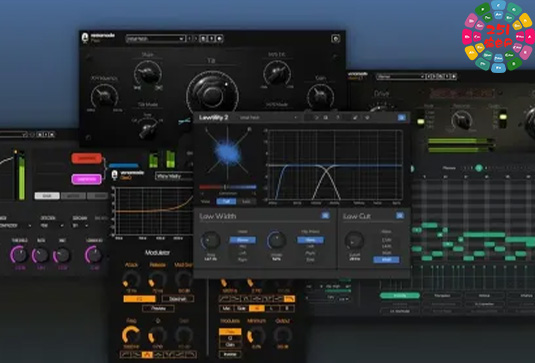The width and height of the screenshot is (535, 363).
Task: Click the Low Width amount knob
Action: [x=276, y=241]
